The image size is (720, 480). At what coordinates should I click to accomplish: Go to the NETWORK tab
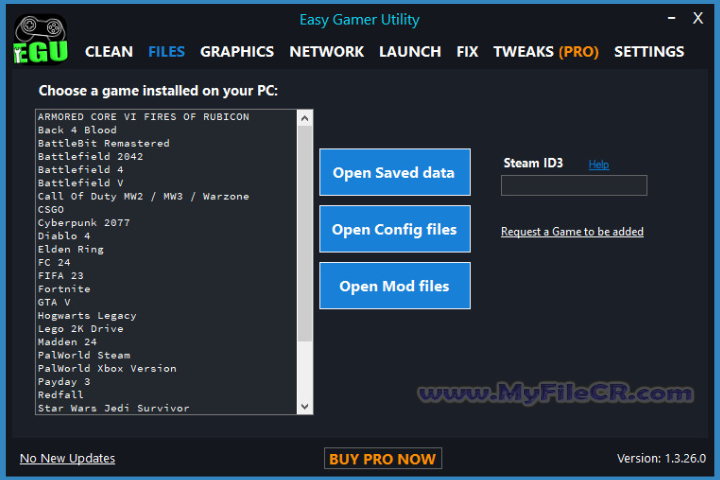coord(326,52)
